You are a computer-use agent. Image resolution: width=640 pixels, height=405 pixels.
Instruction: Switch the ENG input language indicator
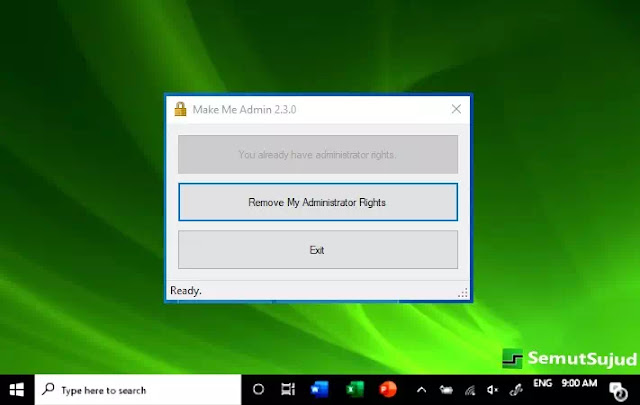(542, 383)
